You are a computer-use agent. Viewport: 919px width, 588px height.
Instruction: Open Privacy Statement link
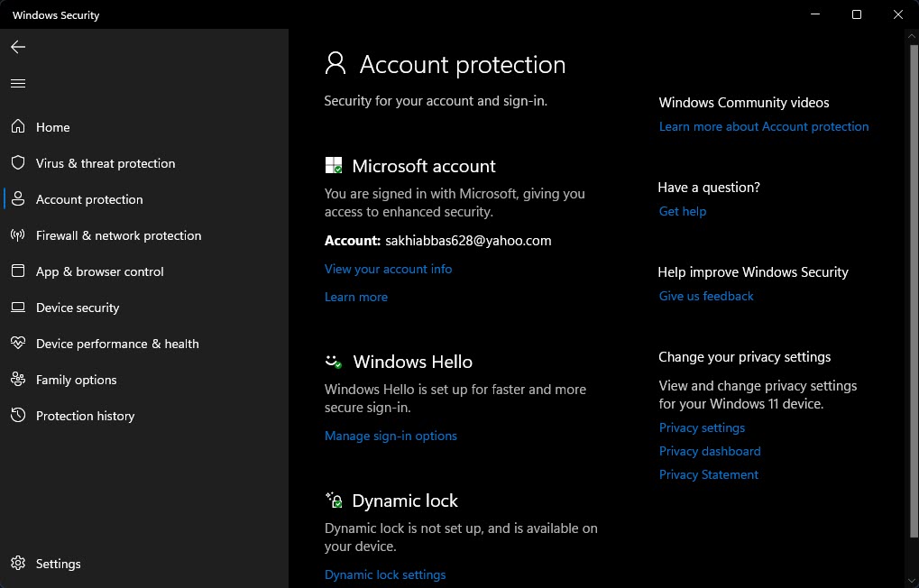coord(709,475)
